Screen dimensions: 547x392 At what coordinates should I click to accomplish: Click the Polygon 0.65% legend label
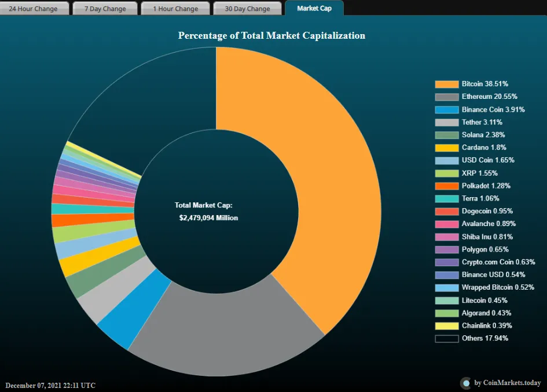[x=485, y=250]
